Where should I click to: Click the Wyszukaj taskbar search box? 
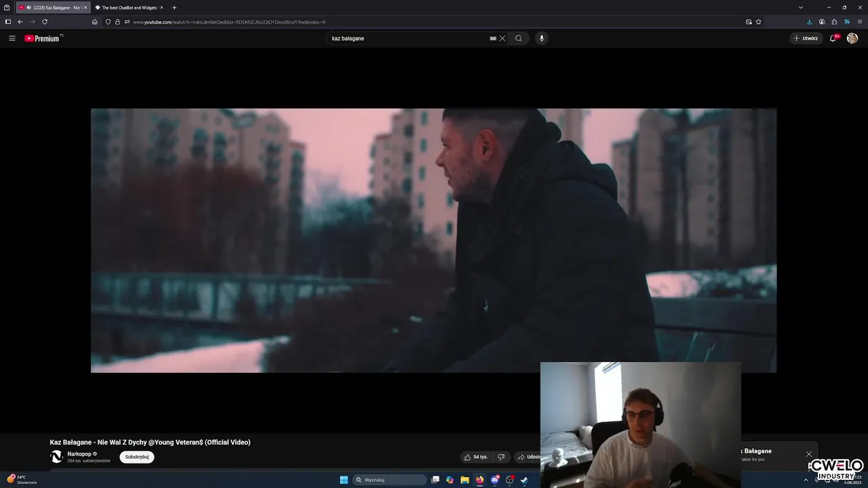coord(390,480)
